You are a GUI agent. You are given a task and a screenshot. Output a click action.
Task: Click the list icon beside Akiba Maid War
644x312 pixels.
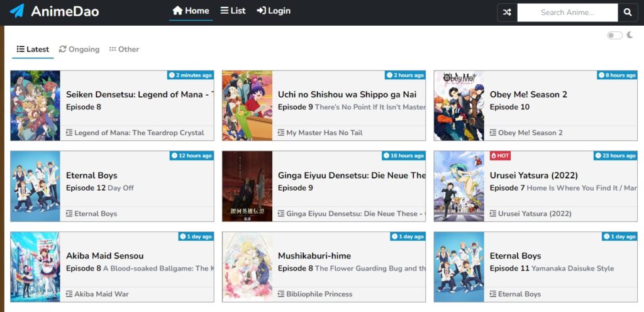(x=69, y=294)
